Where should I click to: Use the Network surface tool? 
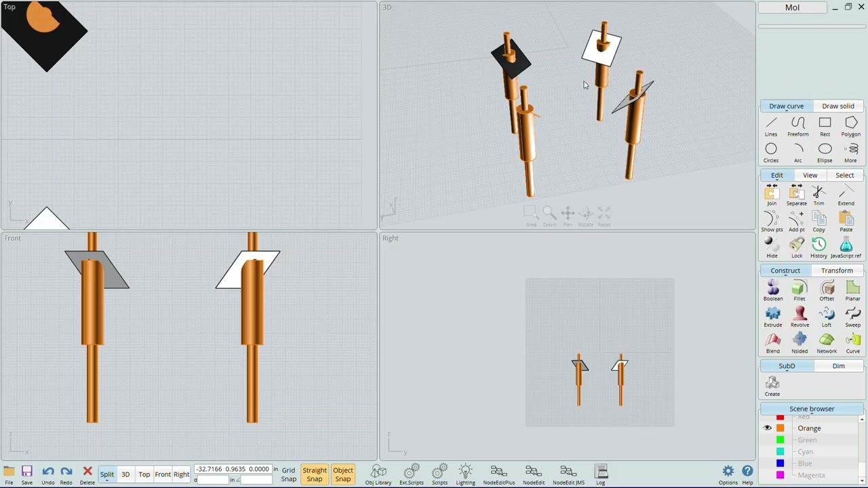point(827,344)
